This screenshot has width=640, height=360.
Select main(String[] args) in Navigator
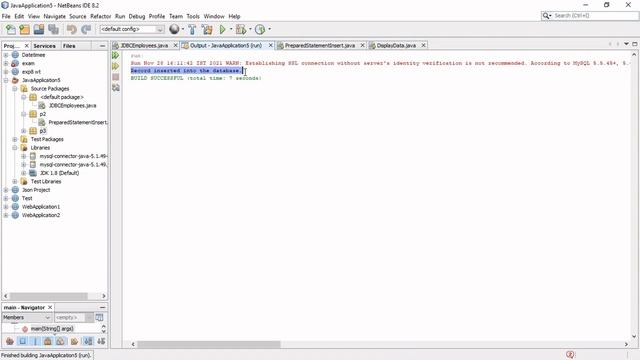coord(52,329)
